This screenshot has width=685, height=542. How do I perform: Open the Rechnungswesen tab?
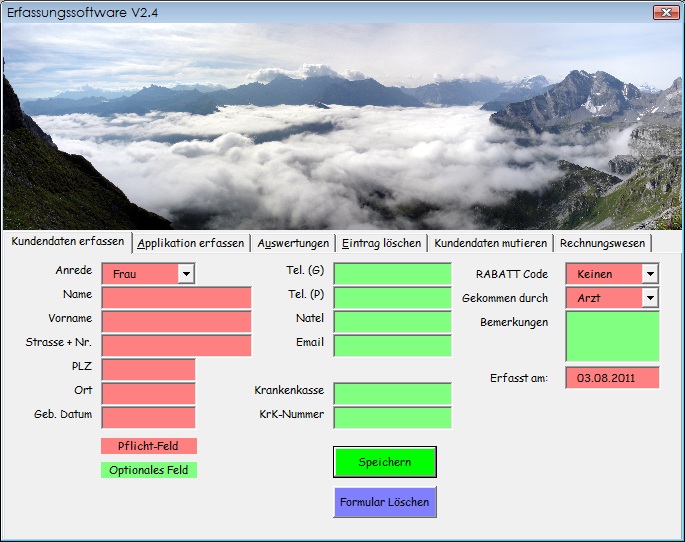(603, 244)
